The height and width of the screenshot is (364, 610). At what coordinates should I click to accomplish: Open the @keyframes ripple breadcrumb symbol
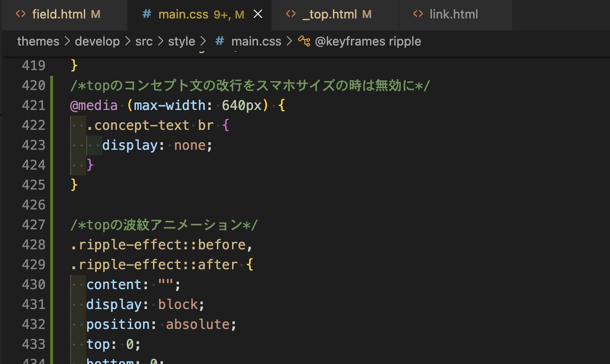click(368, 41)
